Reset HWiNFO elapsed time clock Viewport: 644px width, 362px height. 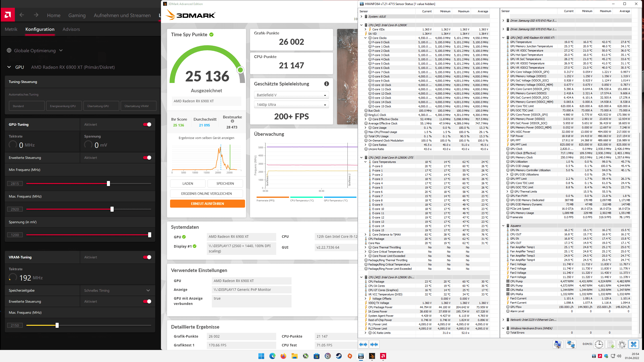(x=599, y=344)
